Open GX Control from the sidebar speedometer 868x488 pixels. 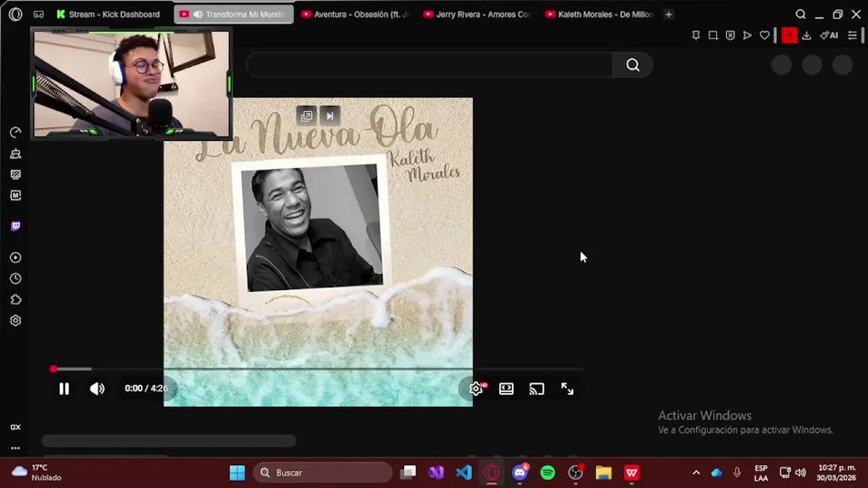[16, 132]
